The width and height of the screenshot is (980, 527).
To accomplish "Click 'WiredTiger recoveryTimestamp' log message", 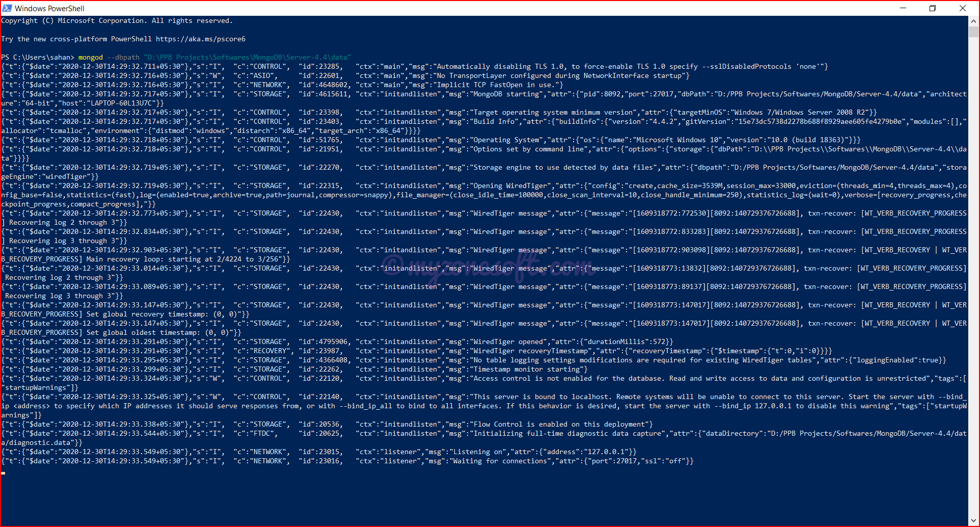I will point(531,351).
